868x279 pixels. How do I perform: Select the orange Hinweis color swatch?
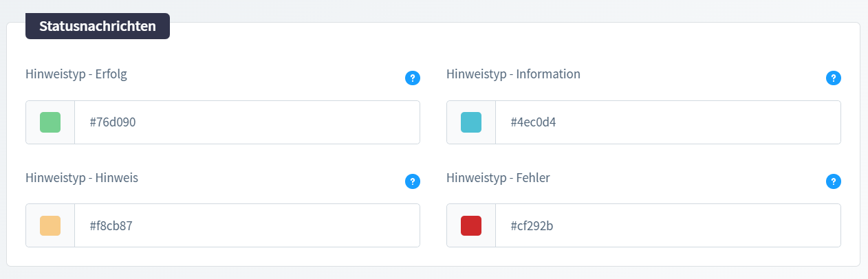(50, 225)
